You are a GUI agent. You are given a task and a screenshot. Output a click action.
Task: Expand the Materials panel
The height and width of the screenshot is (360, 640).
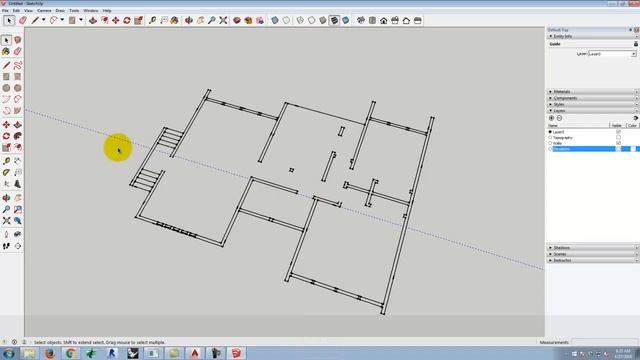click(x=551, y=92)
